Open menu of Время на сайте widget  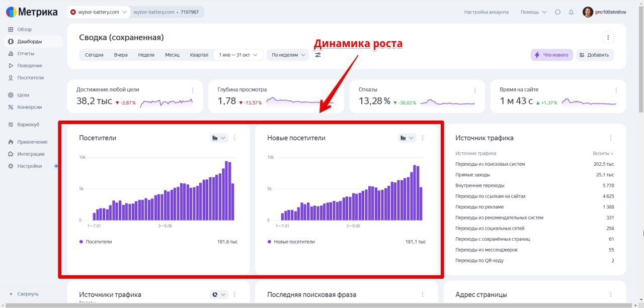coord(616,90)
